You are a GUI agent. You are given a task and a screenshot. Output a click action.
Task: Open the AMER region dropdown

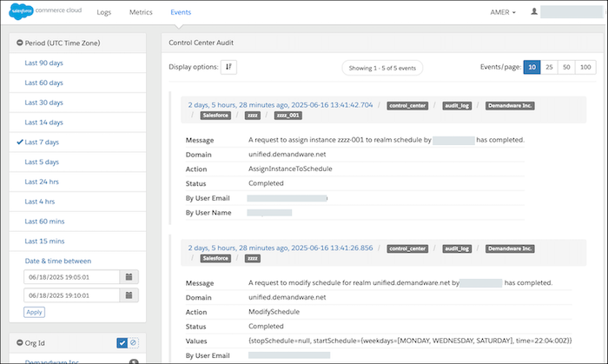[503, 12]
